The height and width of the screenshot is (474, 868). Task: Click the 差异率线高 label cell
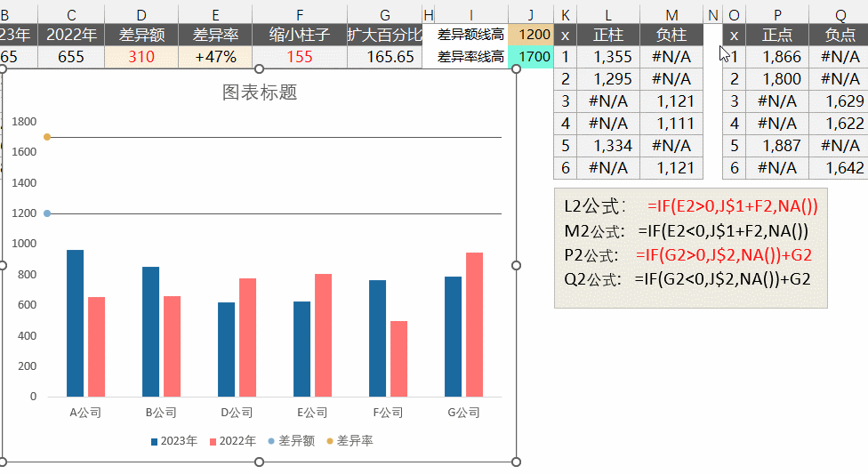[x=470, y=57]
